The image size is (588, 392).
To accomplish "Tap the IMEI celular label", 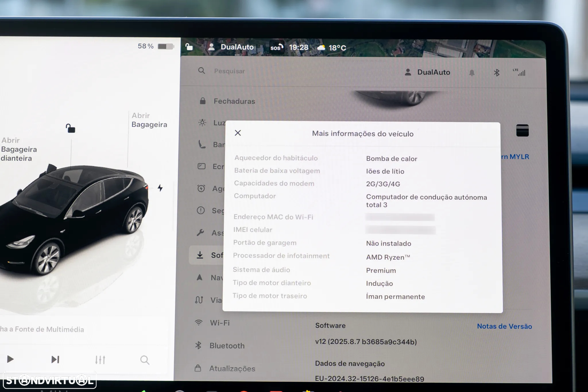I will tap(253, 230).
